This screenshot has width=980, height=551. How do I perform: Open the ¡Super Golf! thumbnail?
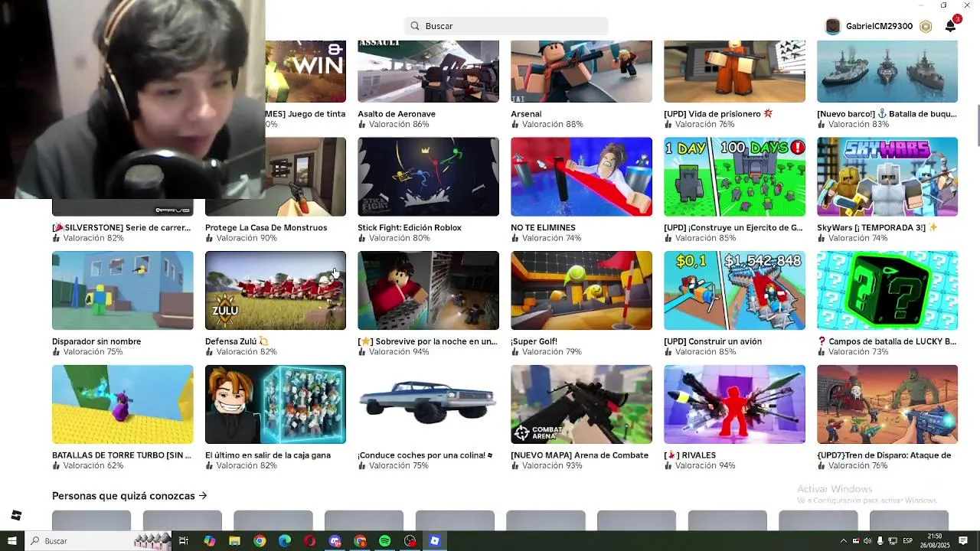point(581,291)
